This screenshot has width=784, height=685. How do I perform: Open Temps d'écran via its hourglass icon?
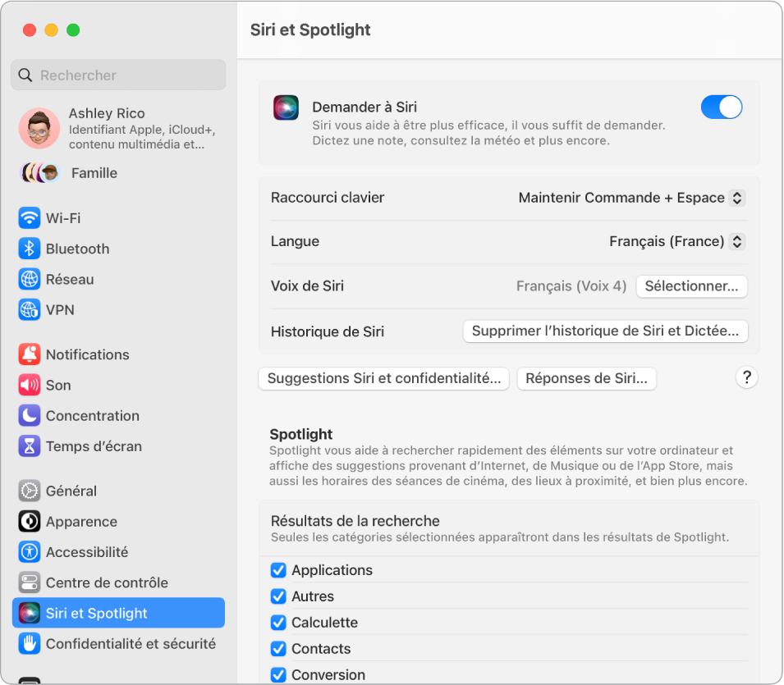pyautogui.click(x=29, y=446)
